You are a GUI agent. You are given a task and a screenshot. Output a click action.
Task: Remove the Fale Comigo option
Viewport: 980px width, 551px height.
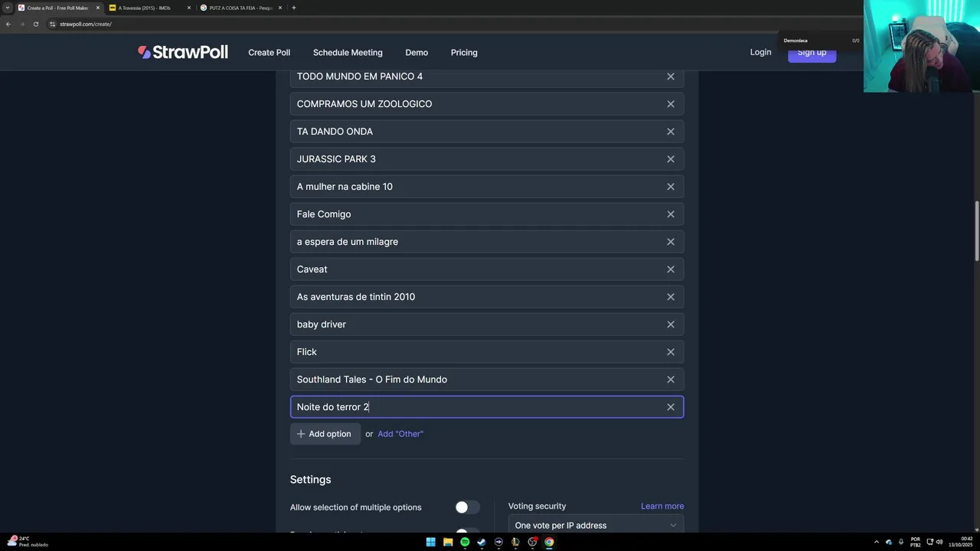point(671,214)
